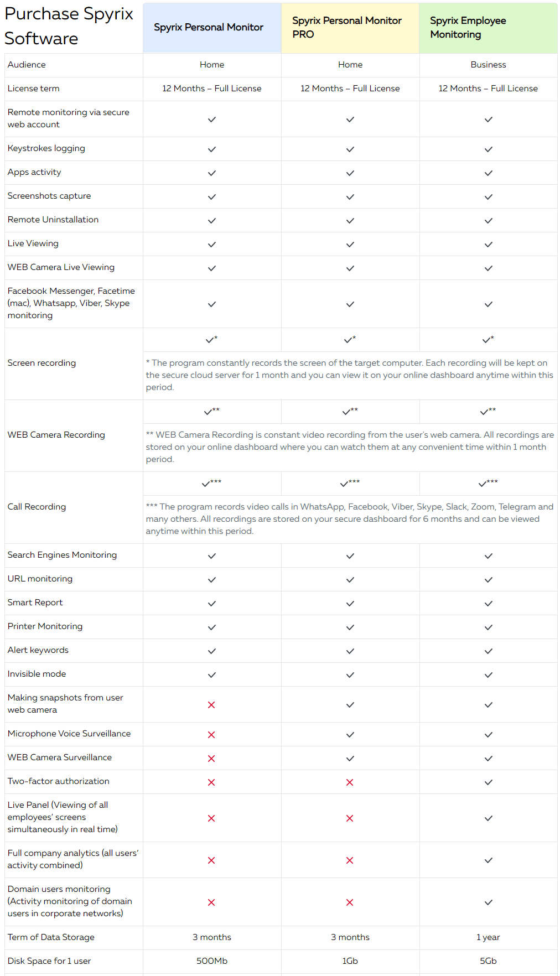The width and height of the screenshot is (560, 976).
Task: Click red cross for Microphone Voice Surveillance
Action: pyautogui.click(x=211, y=735)
